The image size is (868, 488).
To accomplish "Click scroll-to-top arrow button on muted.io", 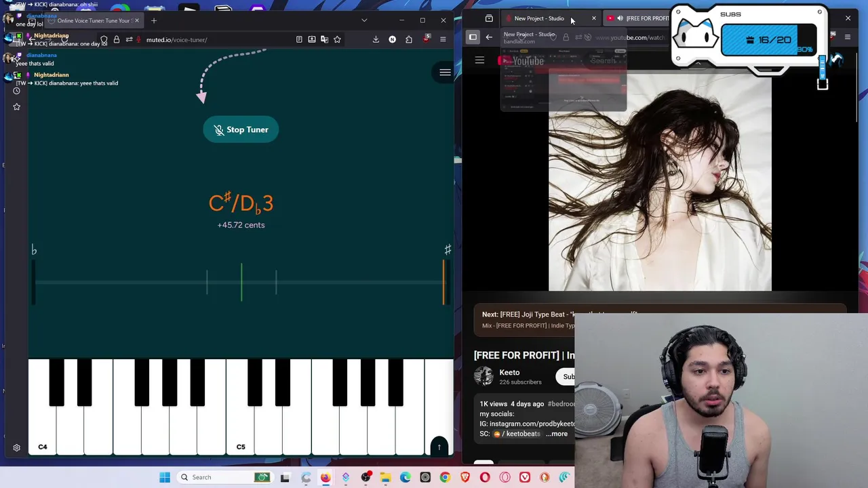I will (439, 447).
